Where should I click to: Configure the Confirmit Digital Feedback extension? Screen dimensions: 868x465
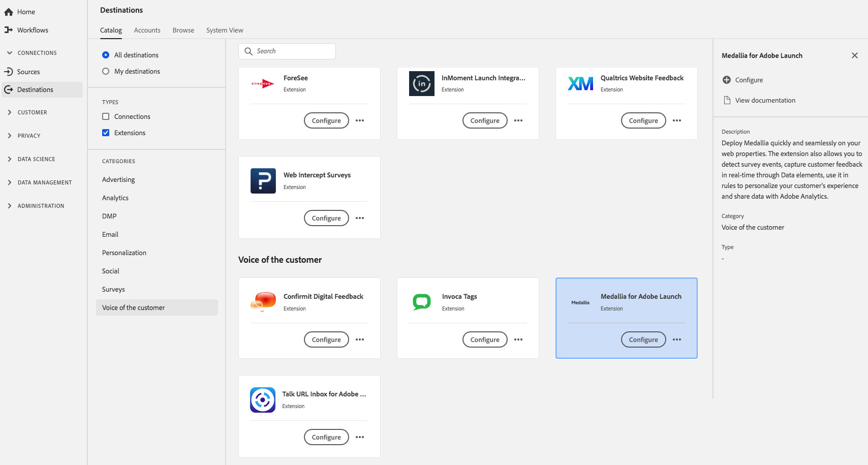pos(326,339)
